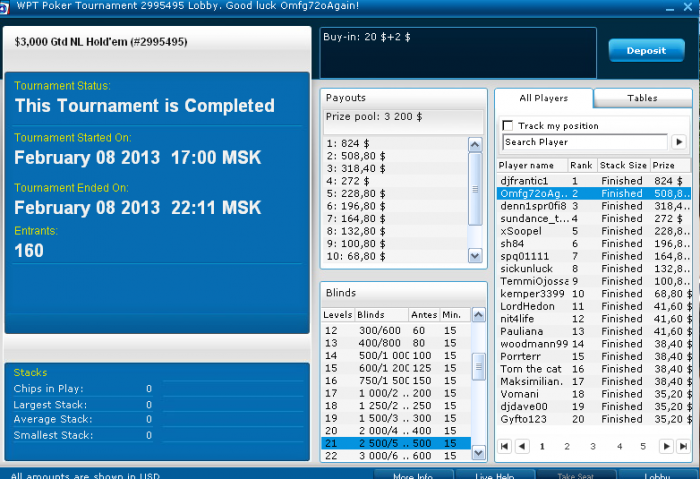
Task: Open players page 3
Action: pyautogui.click(x=593, y=446)
